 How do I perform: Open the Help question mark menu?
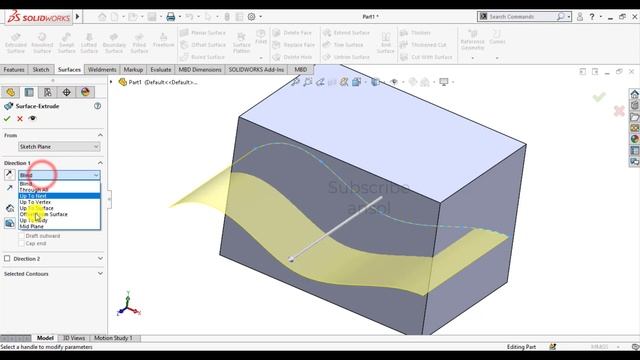pyautogui.click(x=592, y=17)
